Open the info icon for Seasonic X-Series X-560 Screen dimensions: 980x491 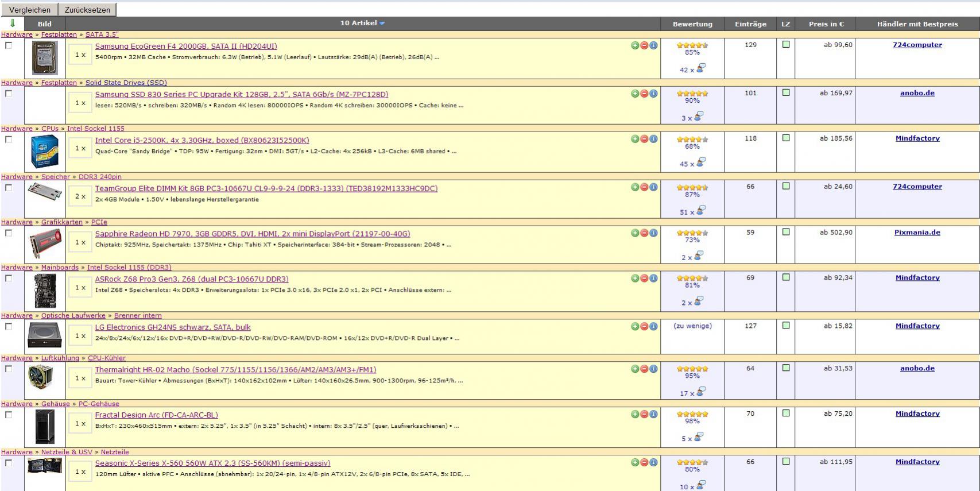point(653,463)
